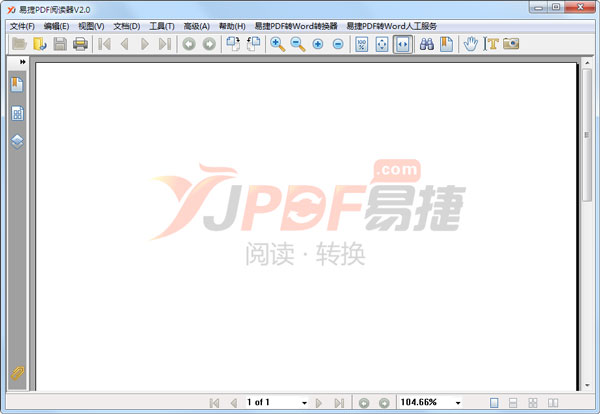The height and width of the screenshot is (414, 600).
Task: Click the 104.66% zoom field
Action: click(425, 403)
